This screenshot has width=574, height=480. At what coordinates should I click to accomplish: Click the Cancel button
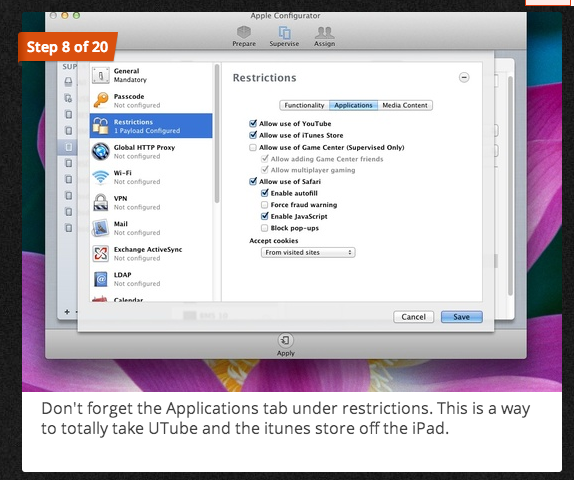click(x=413, y=317)
